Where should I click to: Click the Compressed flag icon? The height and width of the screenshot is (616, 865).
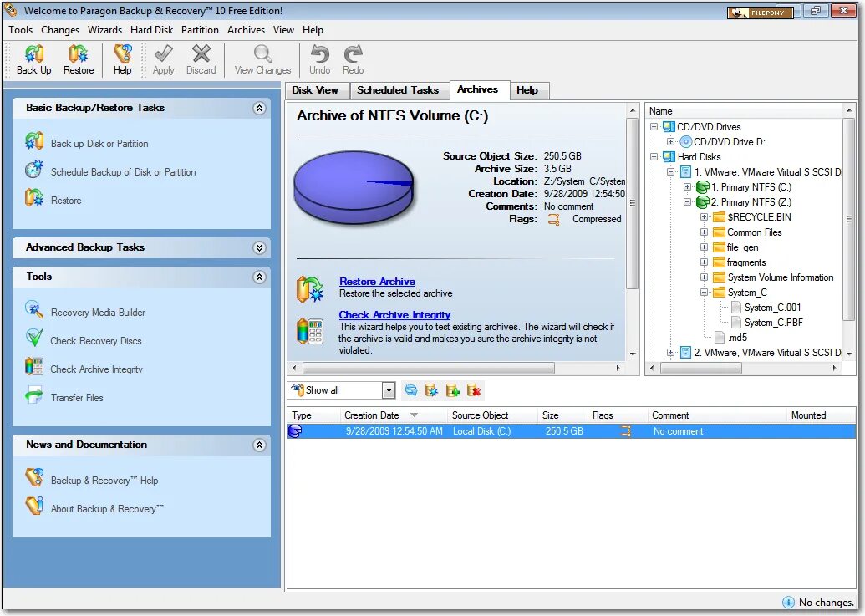pos(553,220)
